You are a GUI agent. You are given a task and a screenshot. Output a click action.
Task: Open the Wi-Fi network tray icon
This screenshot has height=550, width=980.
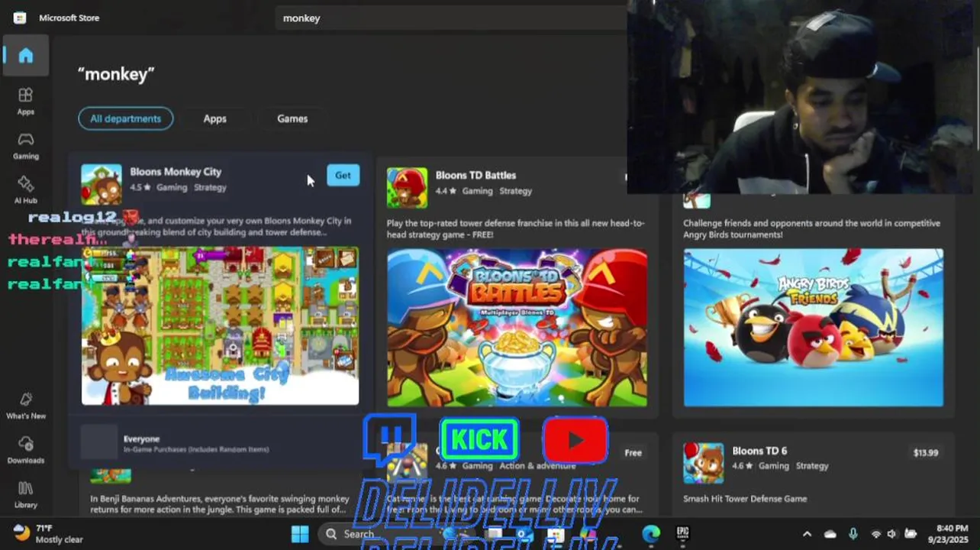pos(876,534)
